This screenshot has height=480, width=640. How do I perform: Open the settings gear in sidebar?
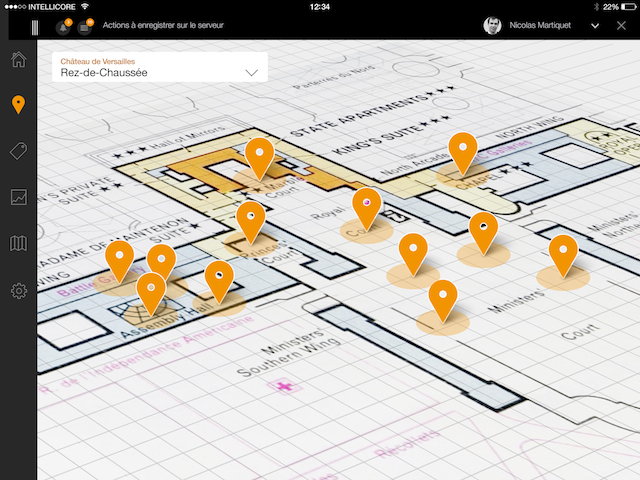tap(18, 291)
